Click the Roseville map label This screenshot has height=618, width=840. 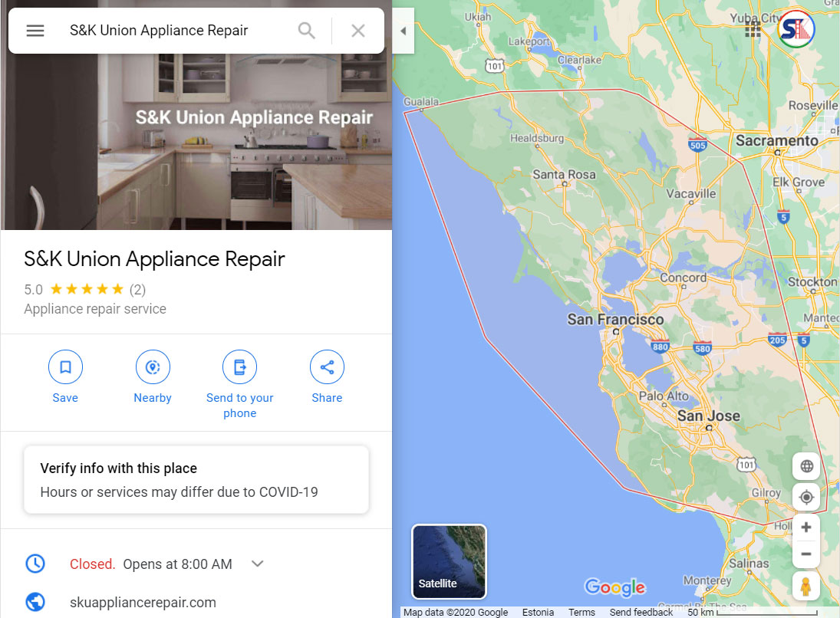[812, 106]
